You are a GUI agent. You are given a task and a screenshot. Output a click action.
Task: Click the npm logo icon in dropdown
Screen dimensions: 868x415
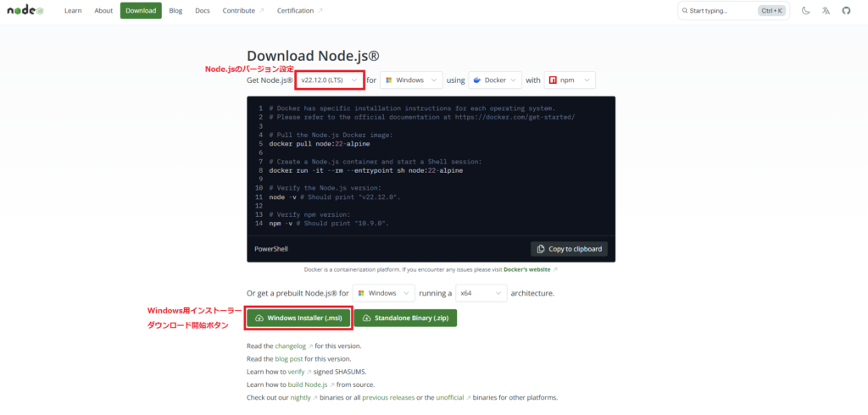(x=553, y=80)
